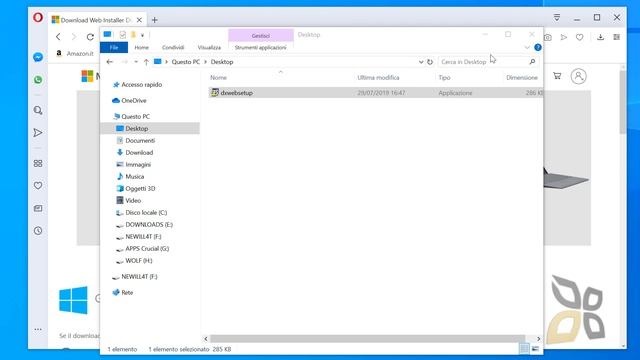
Task: Open personal news icon in Opera sidebar
Action: coord(38,208)
